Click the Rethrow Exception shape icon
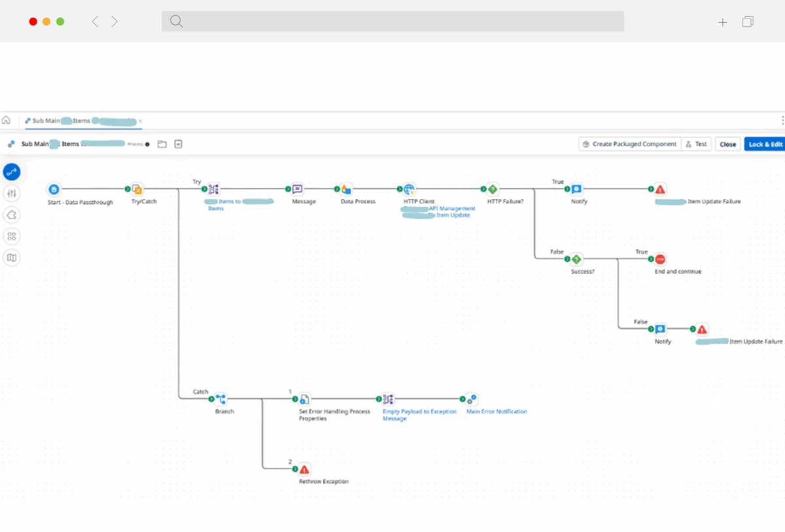This screenshot has height=532, width=785. coord(304,469)
